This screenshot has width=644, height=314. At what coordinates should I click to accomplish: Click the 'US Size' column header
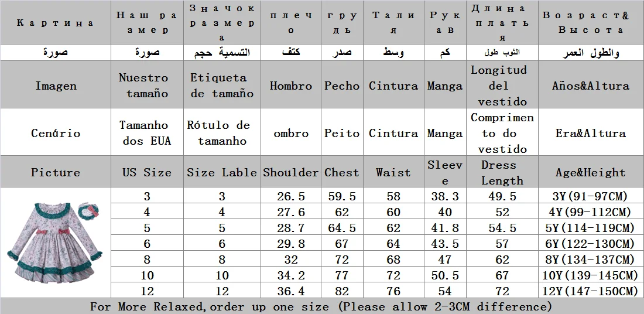pyautogui.click(x=147, y=172)
